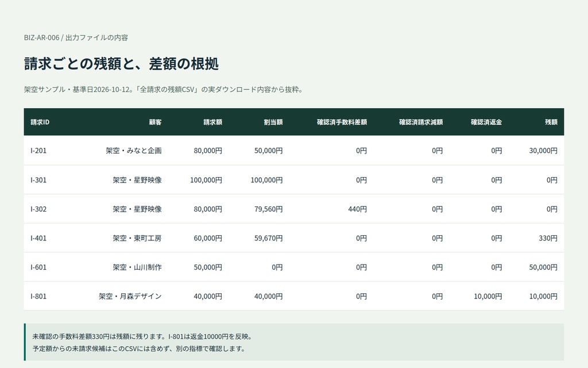Click the 30,000円 balance for I-201
Screen dimensions: 588x368
(543, 151)
